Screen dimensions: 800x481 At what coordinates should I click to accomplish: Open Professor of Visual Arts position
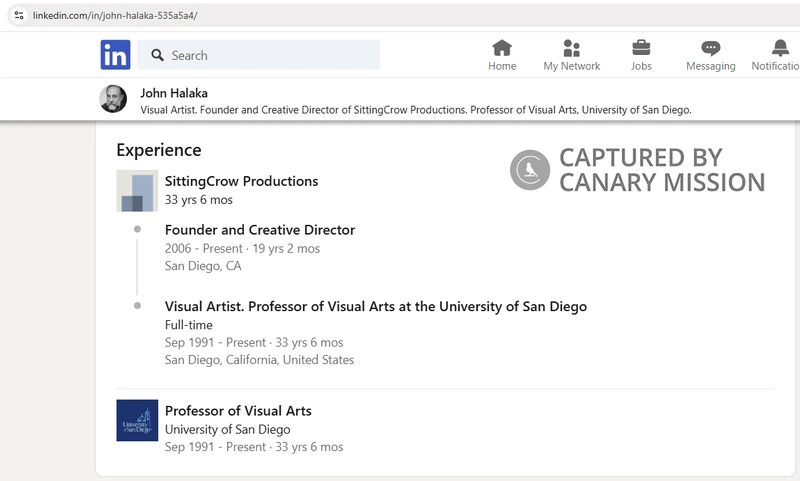[238, 411]
